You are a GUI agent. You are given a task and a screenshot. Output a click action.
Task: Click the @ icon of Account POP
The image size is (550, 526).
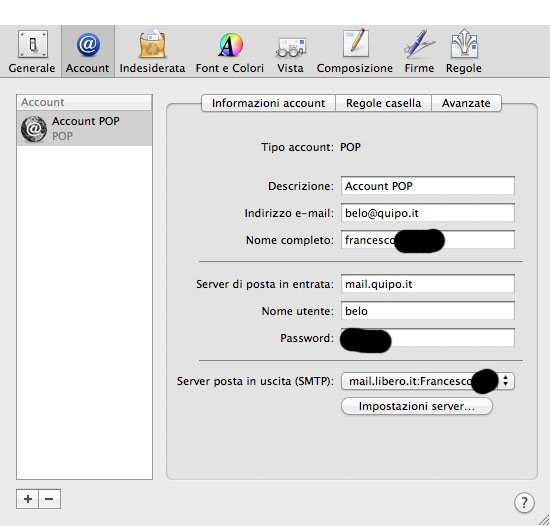click(x=34, y=129)
